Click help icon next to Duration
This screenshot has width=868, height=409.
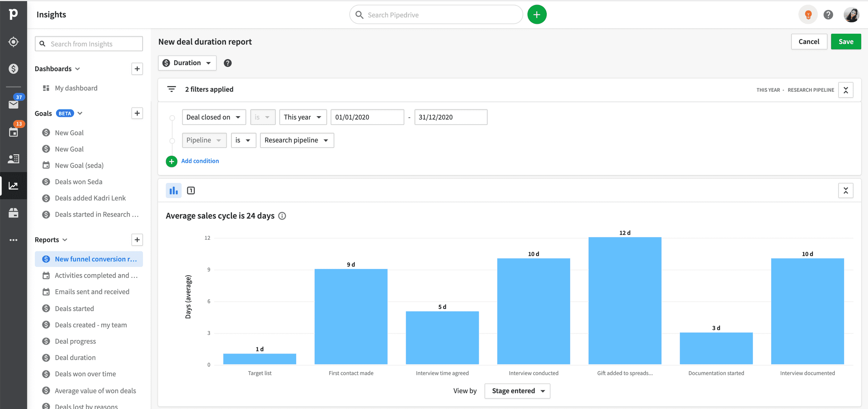tap(227, 63)
